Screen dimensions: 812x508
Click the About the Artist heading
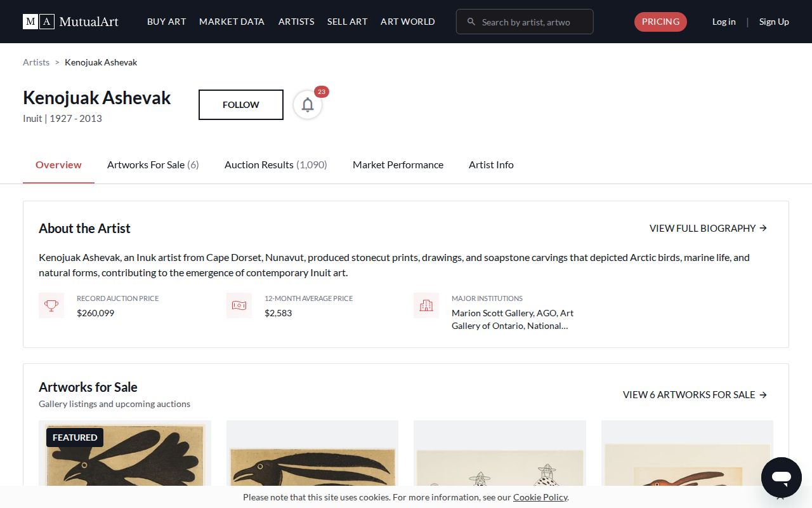click(84, 229)
